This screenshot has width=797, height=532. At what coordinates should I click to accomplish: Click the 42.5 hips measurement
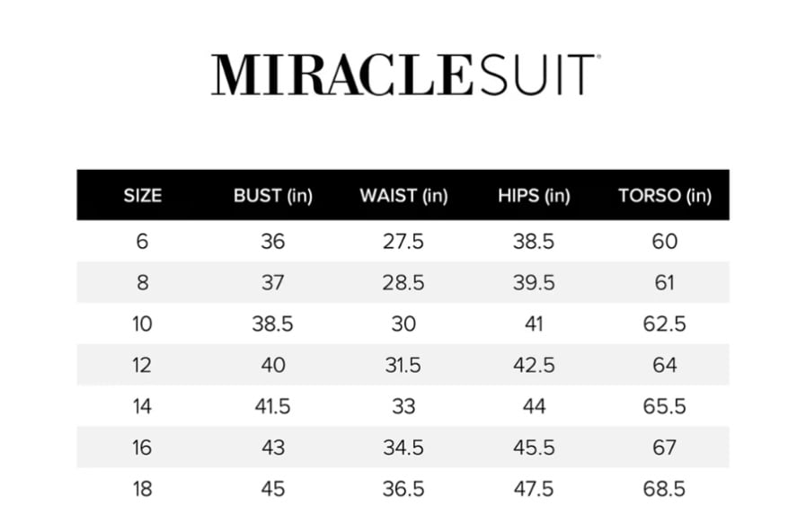coord(534,365)
